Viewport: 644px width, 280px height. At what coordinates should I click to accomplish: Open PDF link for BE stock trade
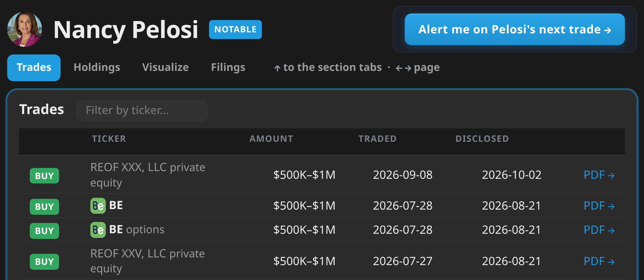tap(599, 206)
